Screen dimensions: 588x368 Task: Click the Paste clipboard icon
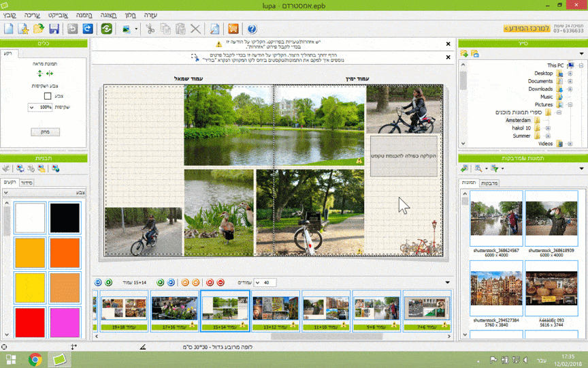point(180,29)
